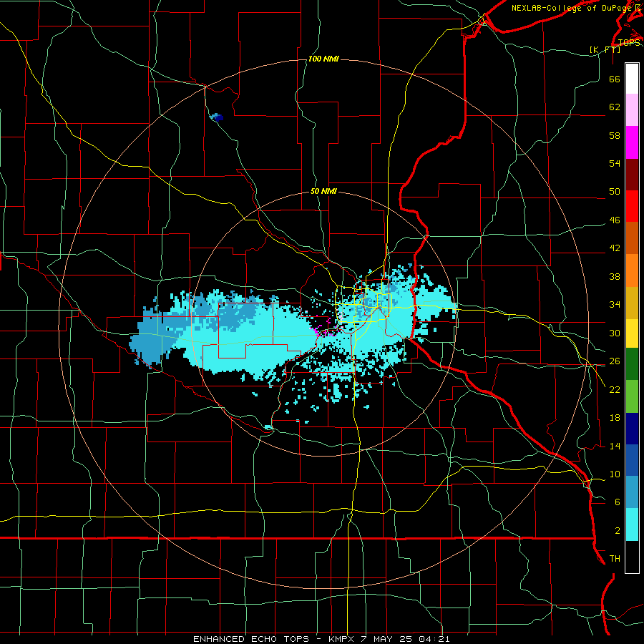Click the navy 22 kft legend swatch
The height and width of the screenshot is (644, 644).
tap(632, 429)
